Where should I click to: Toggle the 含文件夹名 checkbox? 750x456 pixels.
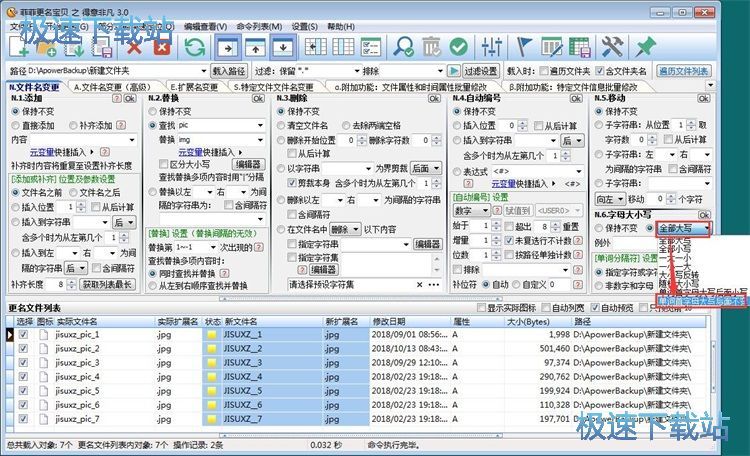pos(600,71)
